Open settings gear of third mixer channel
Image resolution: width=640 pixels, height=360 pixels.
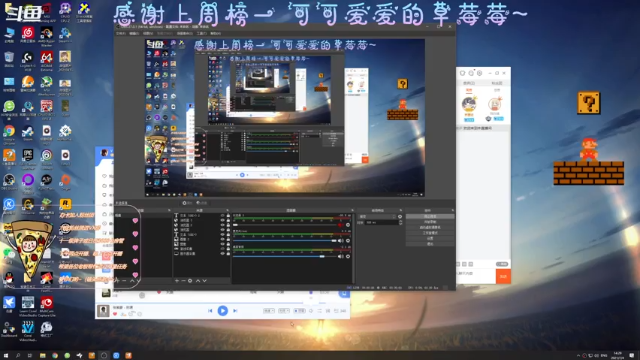tap(348, 256)
